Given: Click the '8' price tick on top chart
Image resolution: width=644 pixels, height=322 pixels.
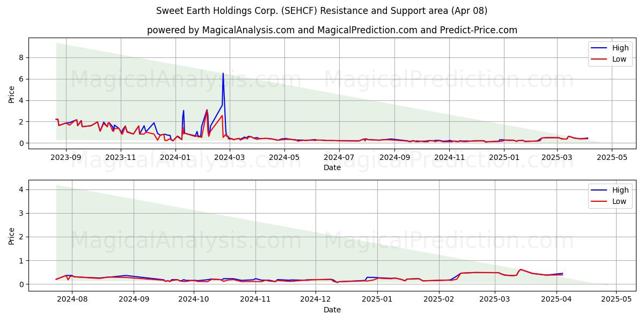Looking at the screenshot, I should [21, 57].
